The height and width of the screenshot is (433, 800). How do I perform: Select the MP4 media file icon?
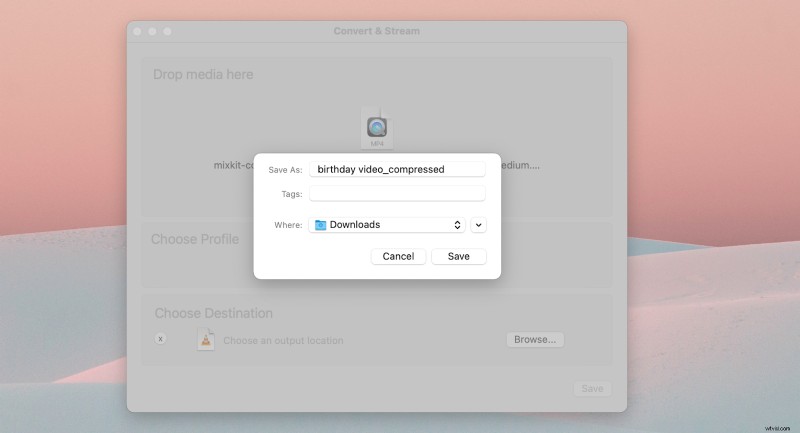coord(377,128)
